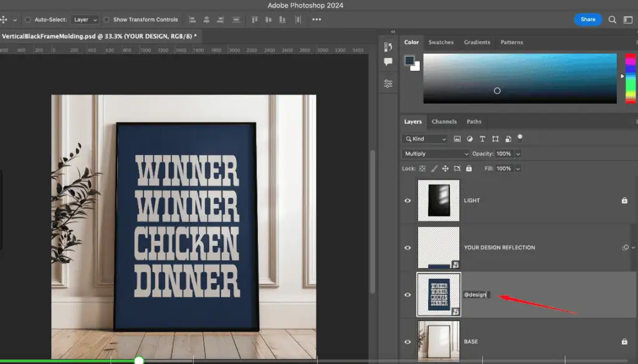Click the Lock position icon
The width and height of the screenshot is (638, 364).
tap(445, 169)
